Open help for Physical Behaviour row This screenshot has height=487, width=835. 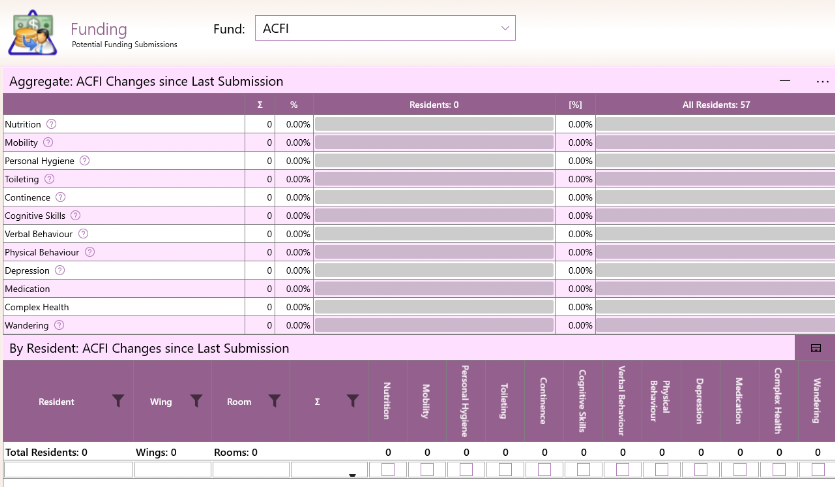[90, 252]
